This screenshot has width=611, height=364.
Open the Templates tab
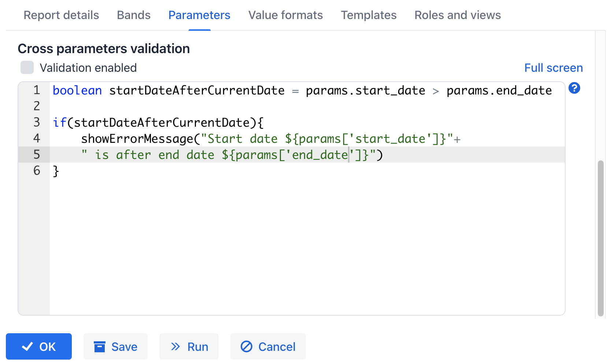pyautogui.click(x=369, y=15)
